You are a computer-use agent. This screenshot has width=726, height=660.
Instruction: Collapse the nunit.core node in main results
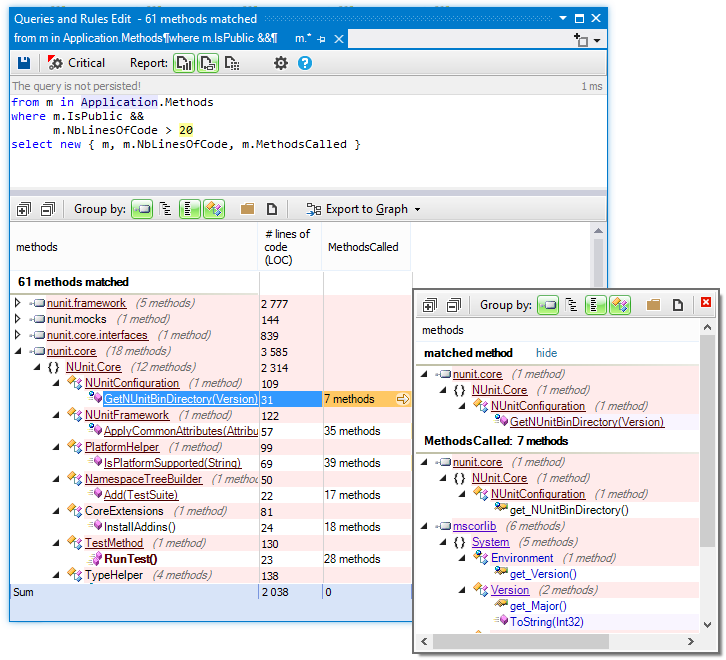[x=17, y=351]
